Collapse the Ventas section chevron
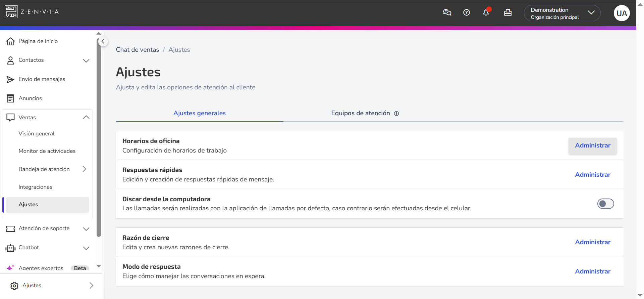This screenshot has width=644, height=299. [x=86, y=117]
